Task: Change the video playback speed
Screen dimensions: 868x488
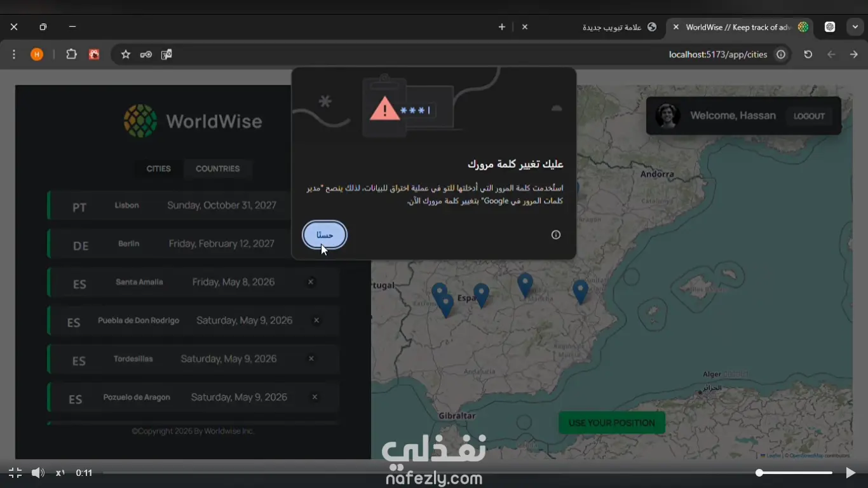Action: pyautogui.click(x=60, y=473)
